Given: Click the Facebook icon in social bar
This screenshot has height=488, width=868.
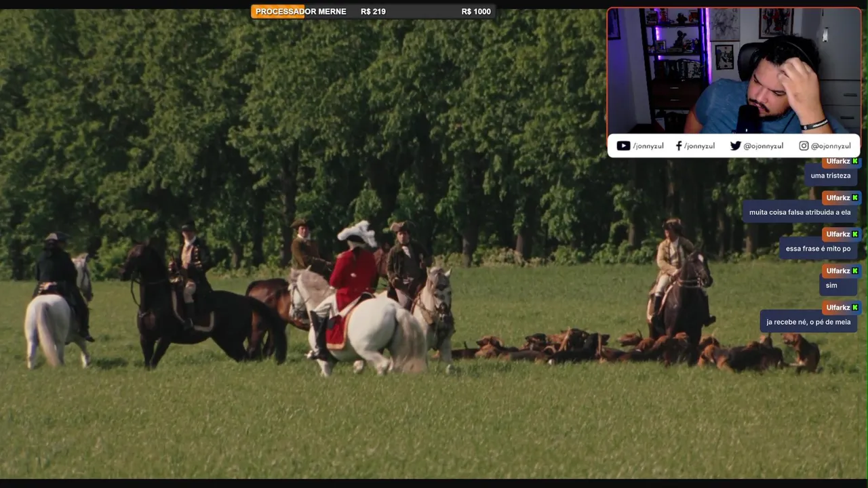Looking at the screenshot, I should [679, 146].
